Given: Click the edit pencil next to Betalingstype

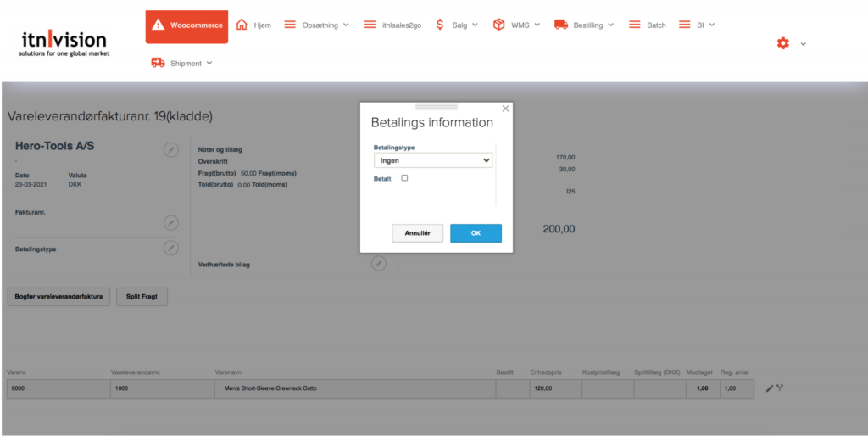Looking at the screenshot, I should 171,248.
